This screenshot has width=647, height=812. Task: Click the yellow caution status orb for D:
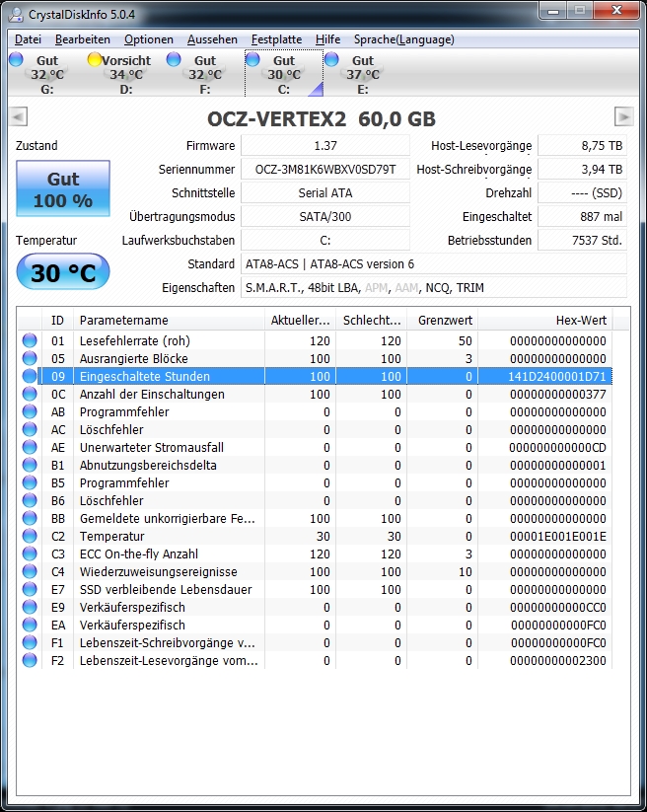pyautogui.click(x=95, y=59)
